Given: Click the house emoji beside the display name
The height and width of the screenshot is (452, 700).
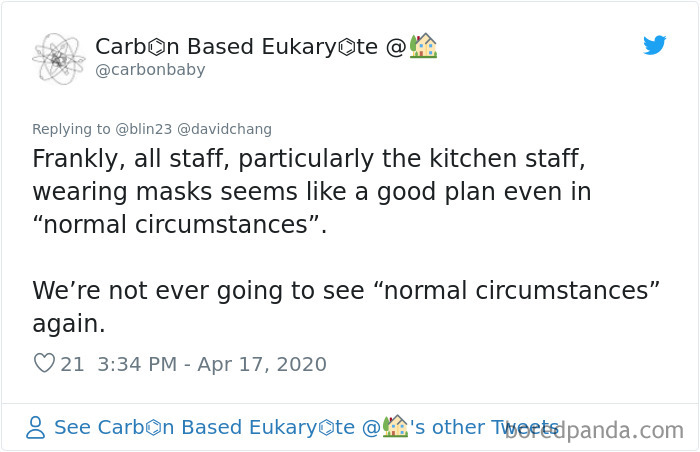Looking at the screenshot, I should pyautogui.click(x=423, y=46).
